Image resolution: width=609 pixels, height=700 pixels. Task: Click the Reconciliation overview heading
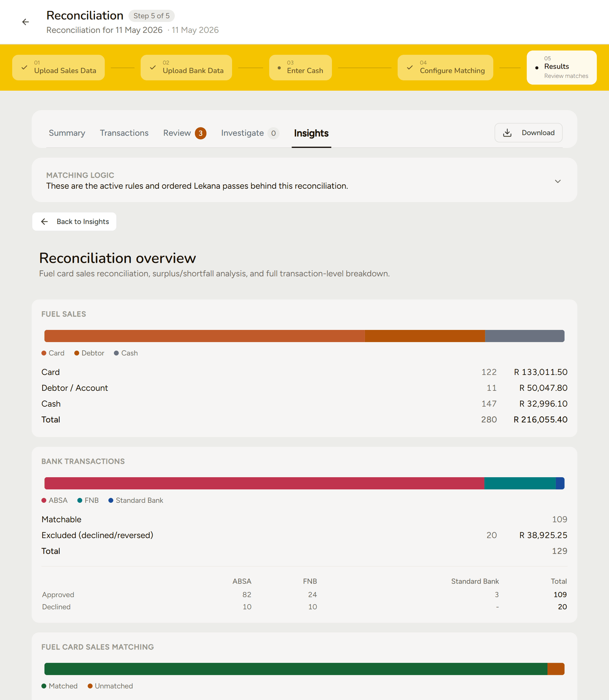pos(118,258)
